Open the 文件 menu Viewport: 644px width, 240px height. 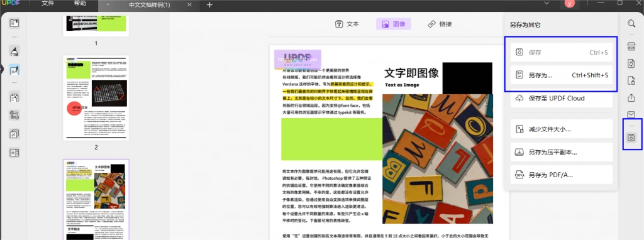click(48, 3)
